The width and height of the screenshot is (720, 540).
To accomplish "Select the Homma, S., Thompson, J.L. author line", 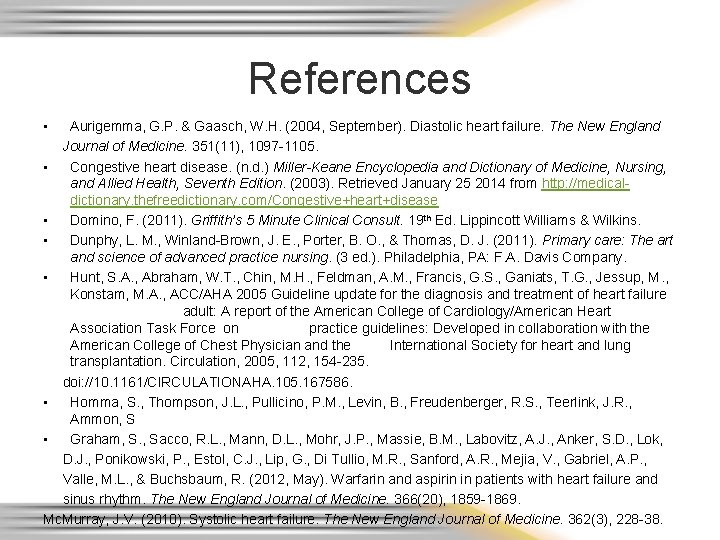I will pos(351,402).
